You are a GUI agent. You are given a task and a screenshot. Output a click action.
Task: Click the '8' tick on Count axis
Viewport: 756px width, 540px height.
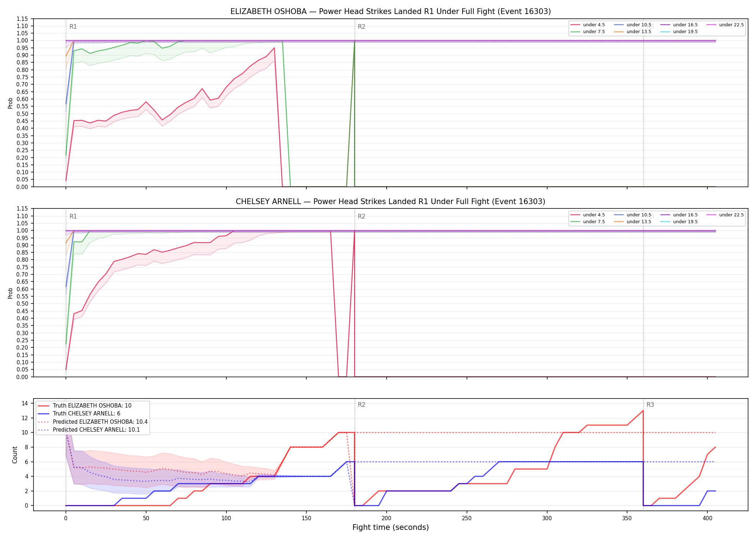[x=26, y=447]
